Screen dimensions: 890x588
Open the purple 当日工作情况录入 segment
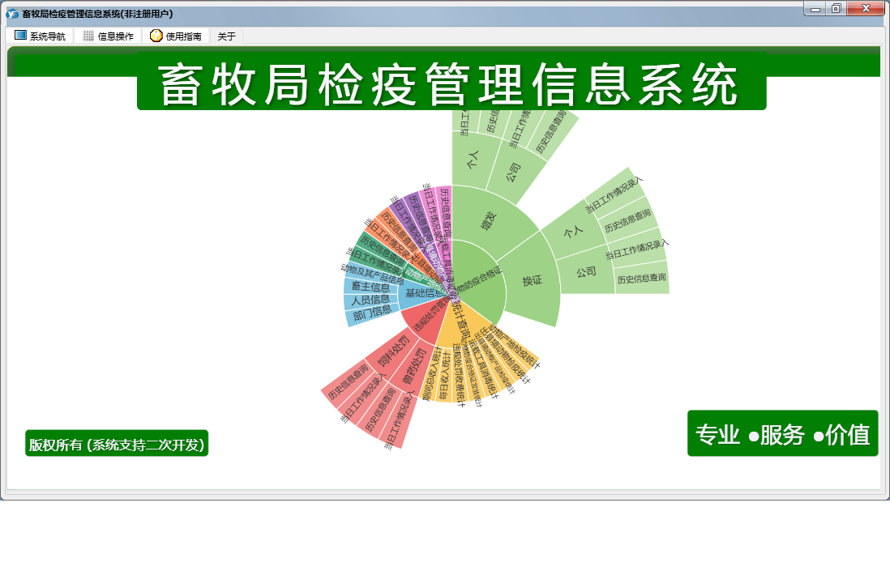tap(409, 223)
